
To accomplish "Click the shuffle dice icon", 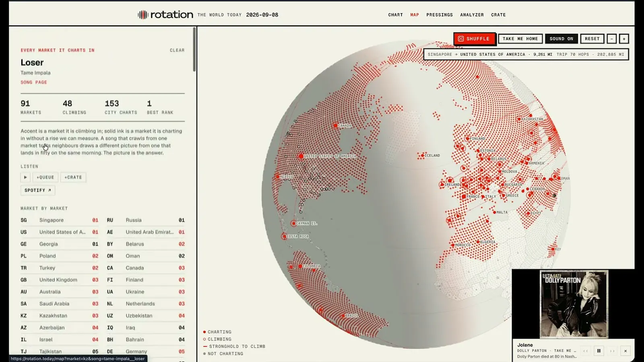I will (x=461, y=39).
